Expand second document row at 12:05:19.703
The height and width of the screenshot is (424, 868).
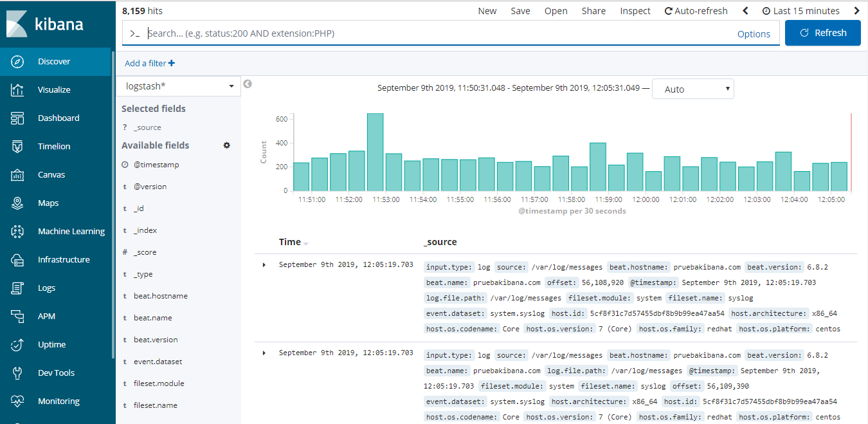[x=264, y=353]
